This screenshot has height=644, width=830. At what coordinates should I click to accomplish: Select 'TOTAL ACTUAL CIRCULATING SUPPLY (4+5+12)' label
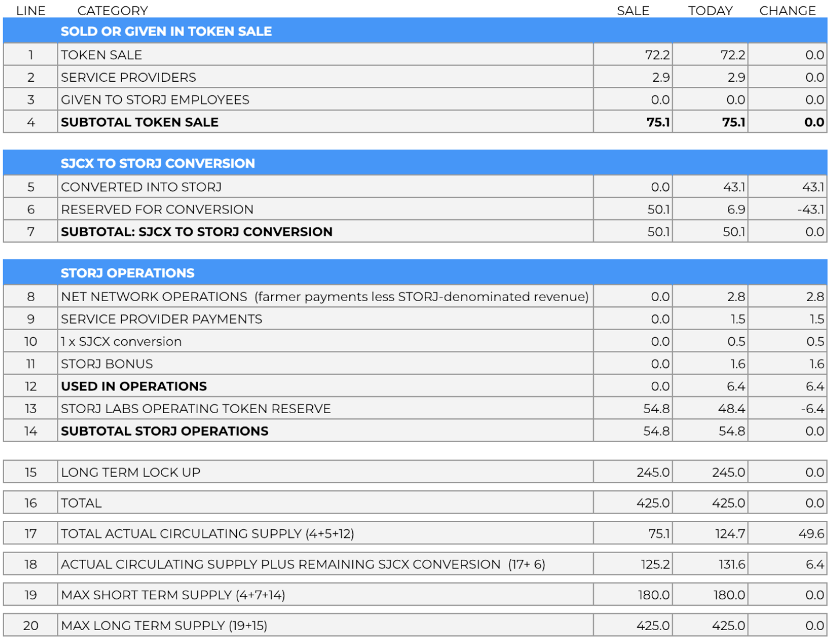tap(207, 534)
